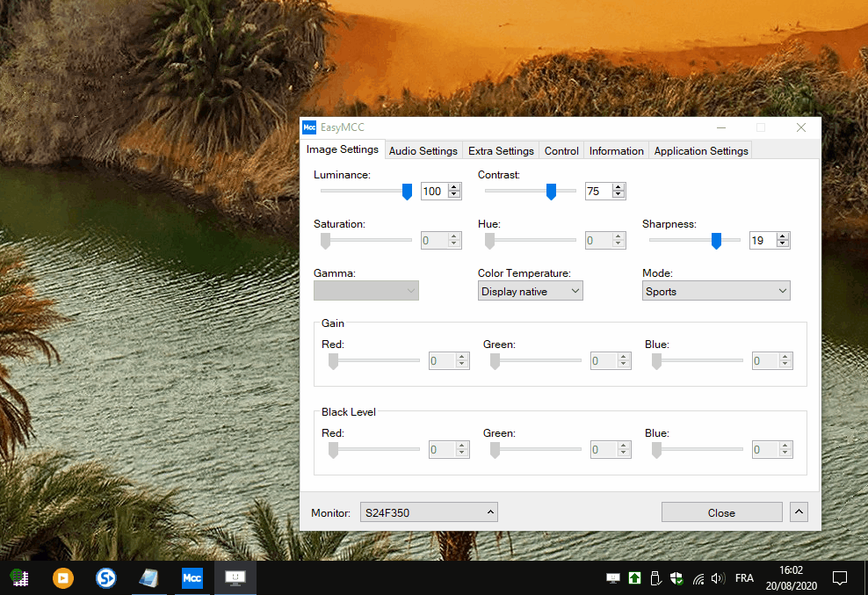Open the Extra Settings tab

click(x=501, y=150)
